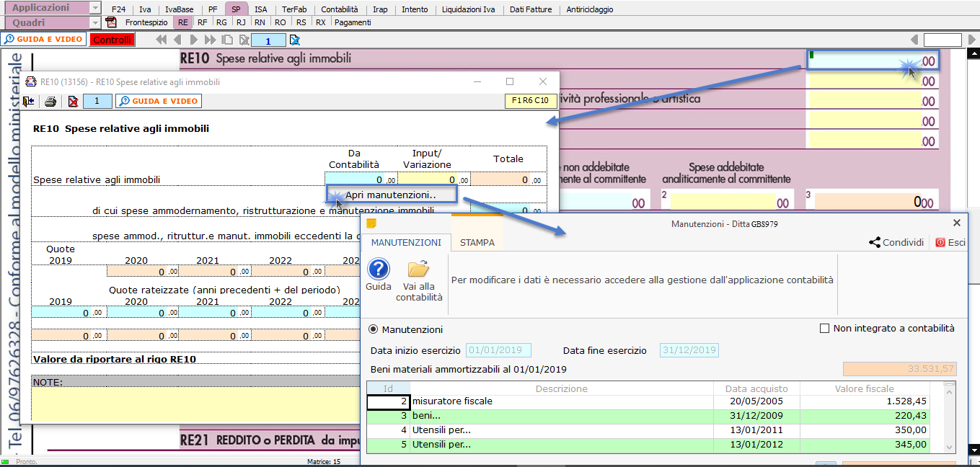The image size is (980, 467).
Task: Select the RN quadro tab
Action: click(x=260, y=22)
